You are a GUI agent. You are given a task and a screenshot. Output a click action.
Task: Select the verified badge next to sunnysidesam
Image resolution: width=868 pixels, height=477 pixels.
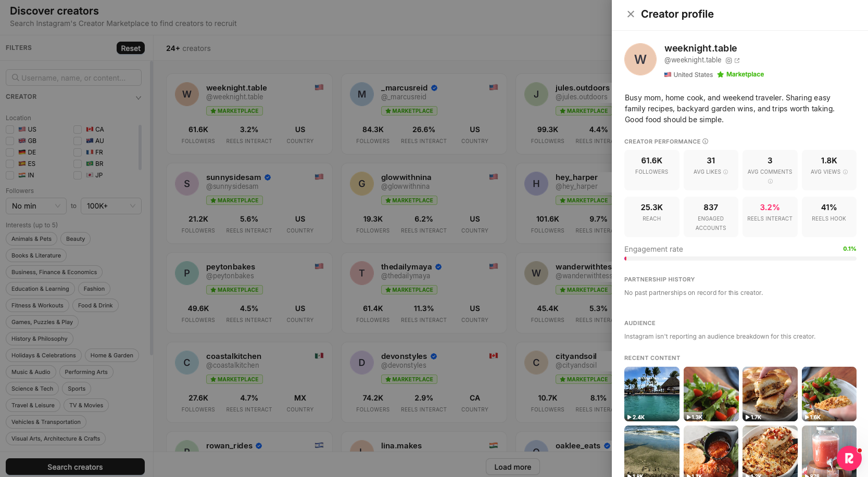coord(268,177)
